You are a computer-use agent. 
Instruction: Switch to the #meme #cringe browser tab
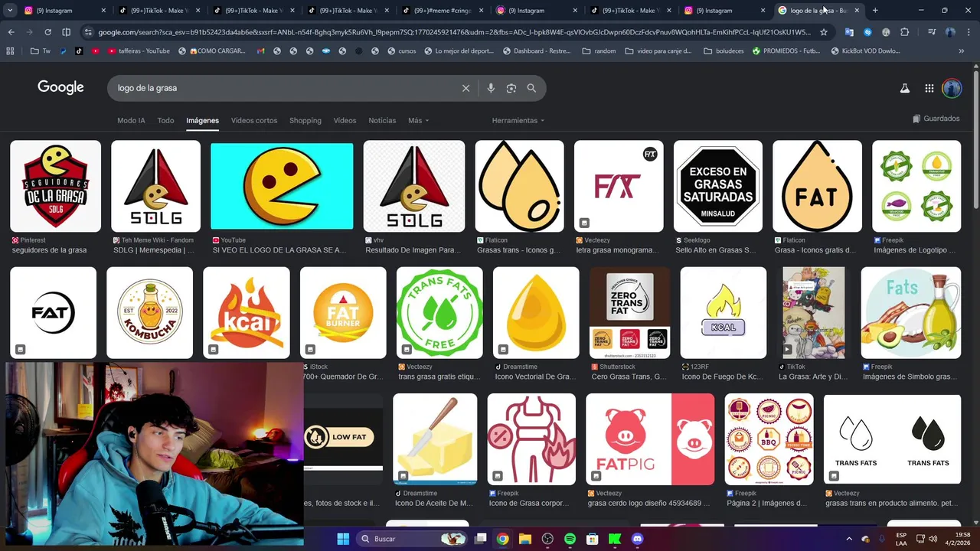click(442, 10)
